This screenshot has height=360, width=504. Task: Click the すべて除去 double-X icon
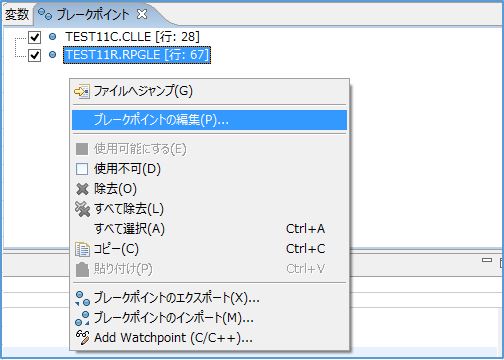coord(82,209)
